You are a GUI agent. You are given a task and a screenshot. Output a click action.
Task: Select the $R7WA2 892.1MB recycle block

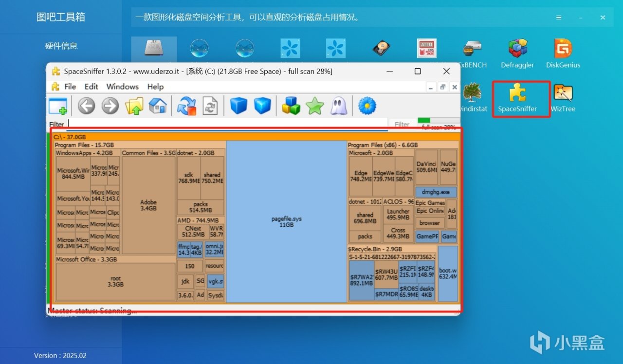coord(362,280)
